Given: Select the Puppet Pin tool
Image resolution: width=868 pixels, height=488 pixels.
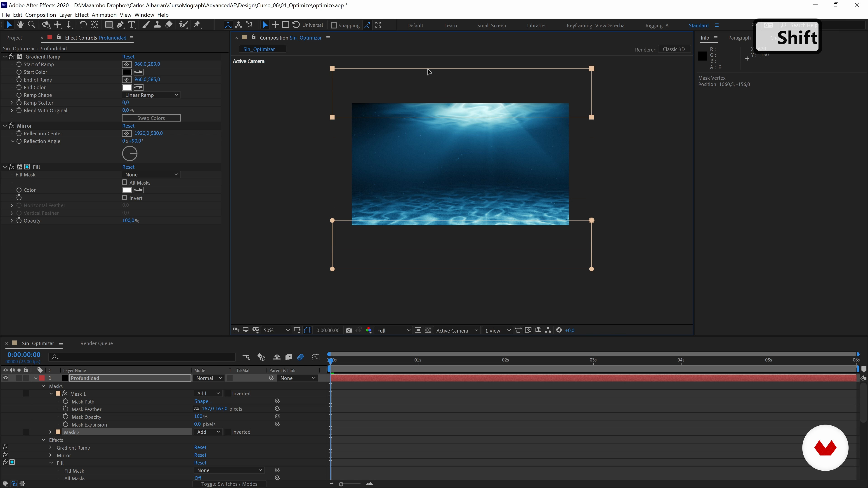Looking at the screenshot, I should pos(197,25).
